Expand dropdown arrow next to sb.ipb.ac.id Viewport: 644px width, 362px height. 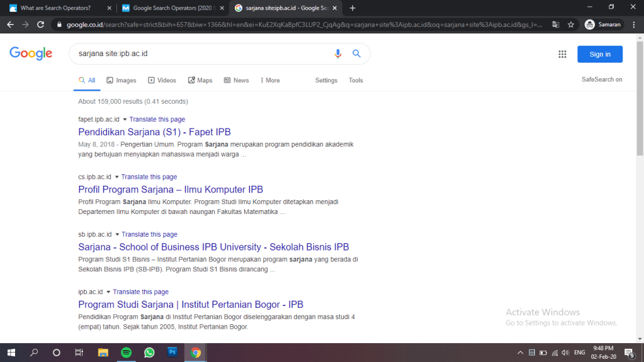(x=117, y=235)
